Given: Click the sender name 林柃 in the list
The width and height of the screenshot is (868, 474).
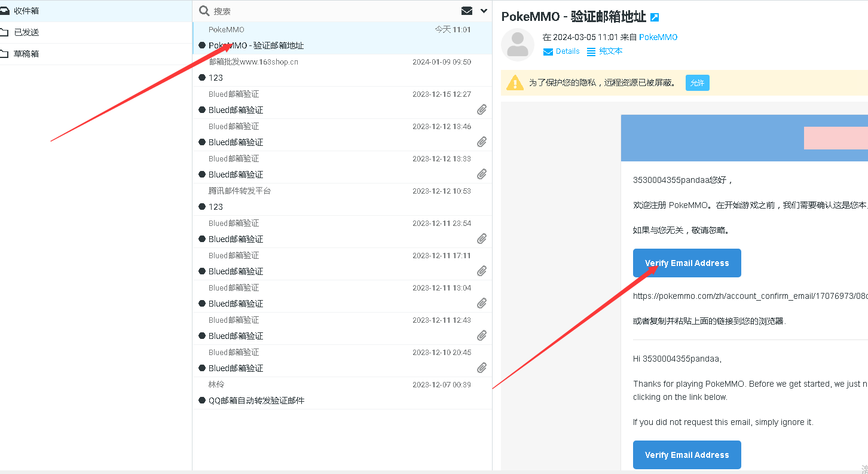Looking at the screenshot, I should click(216, 384).
